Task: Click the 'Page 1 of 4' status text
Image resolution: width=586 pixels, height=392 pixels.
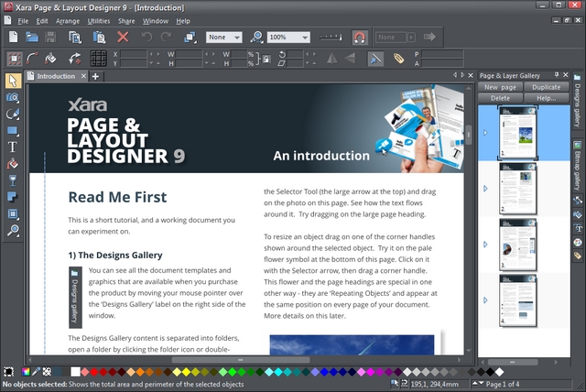Action: point(503,384)
